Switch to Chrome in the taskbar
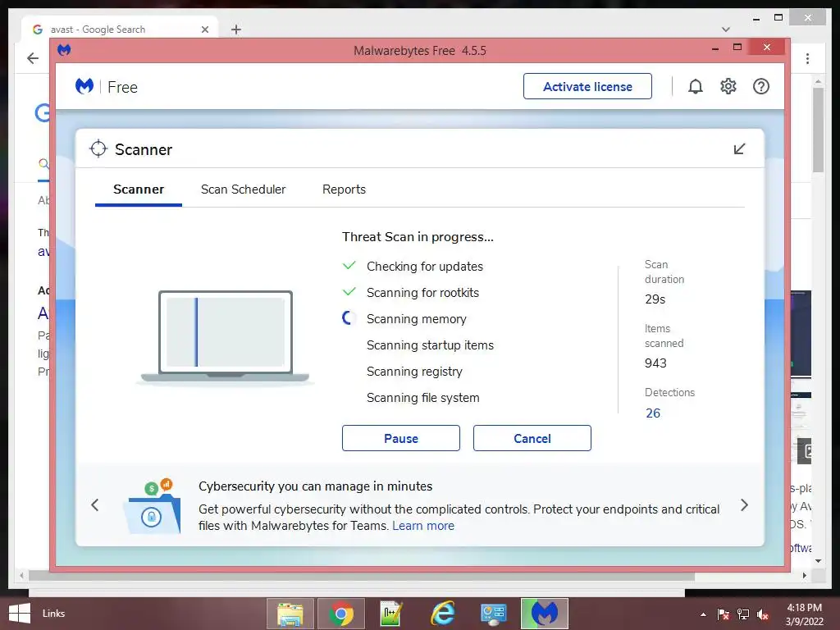The width and height of the screenshot is (840, 630). (x=340, y=614)
